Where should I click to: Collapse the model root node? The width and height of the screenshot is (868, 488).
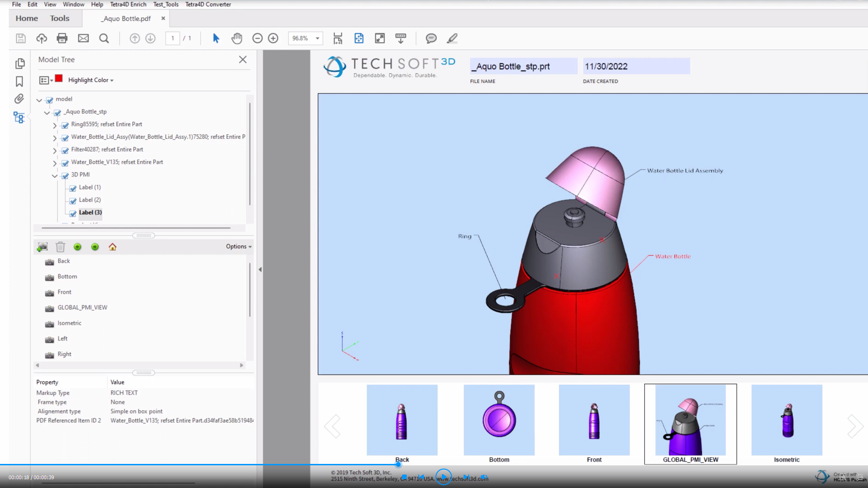click(x=39, y=100)
